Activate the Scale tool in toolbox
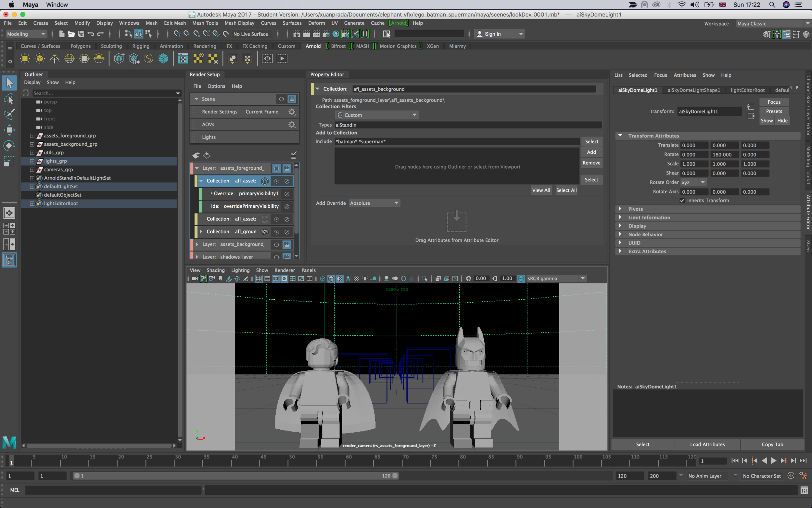The image size is (812, 508). pos(9,161)
